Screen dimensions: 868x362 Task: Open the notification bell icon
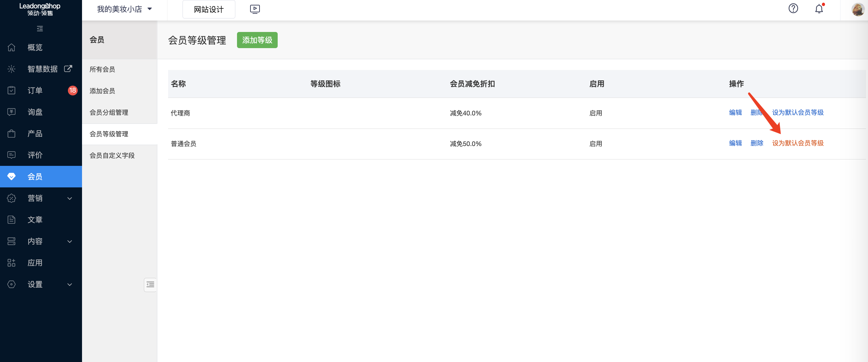(819, 9)
